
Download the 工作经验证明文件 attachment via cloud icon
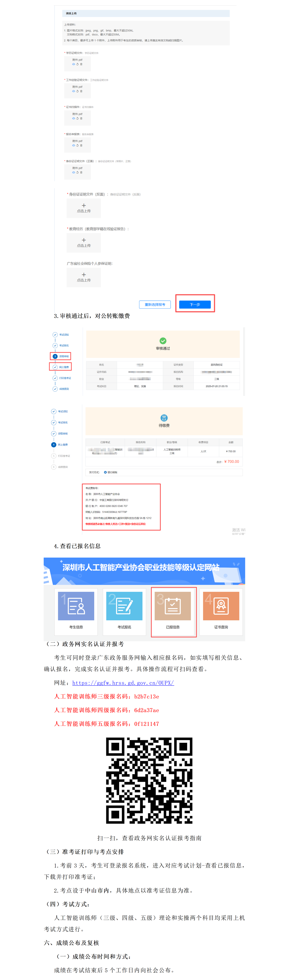[x=74, y=91]
